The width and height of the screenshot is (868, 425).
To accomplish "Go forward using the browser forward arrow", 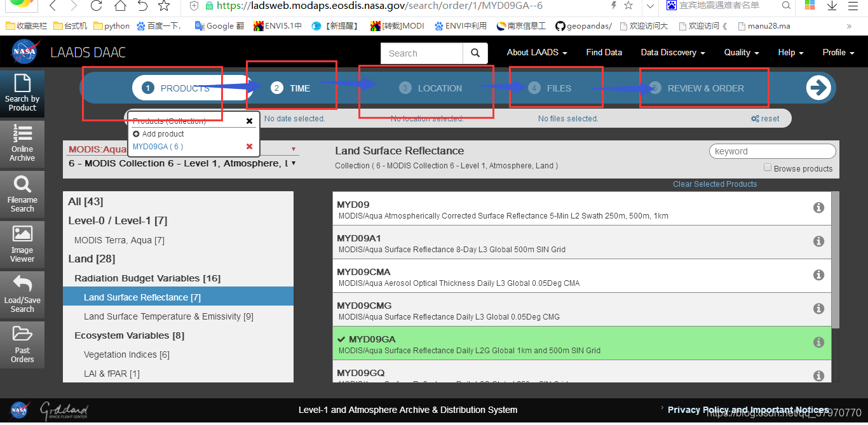I will coord(74,6).
